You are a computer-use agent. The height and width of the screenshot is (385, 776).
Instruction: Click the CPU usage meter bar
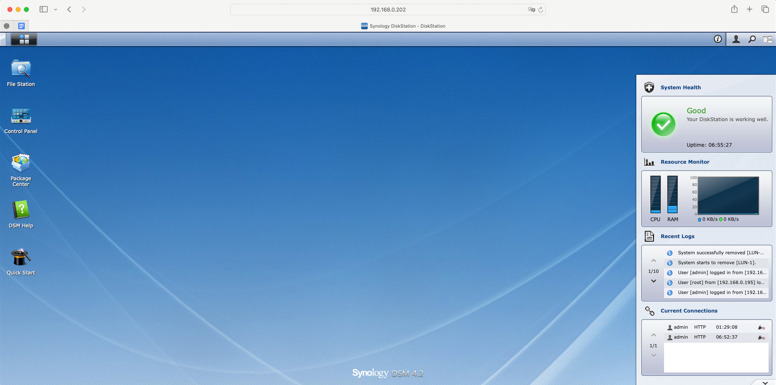point(655,194)
